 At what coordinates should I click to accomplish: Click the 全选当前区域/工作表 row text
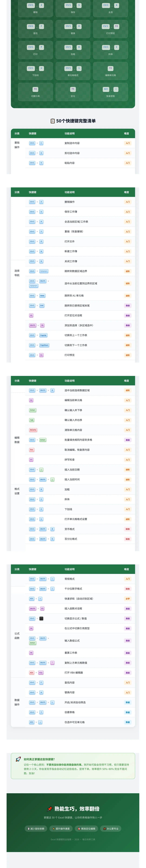point(76,222)
